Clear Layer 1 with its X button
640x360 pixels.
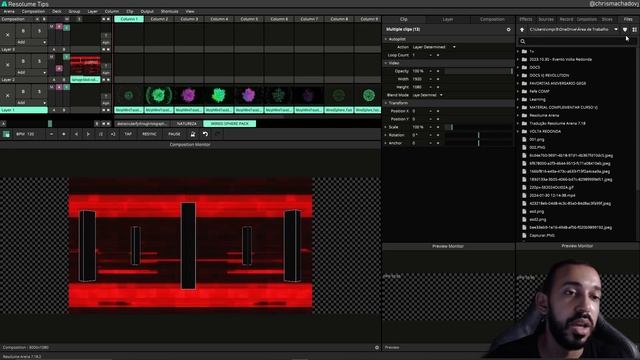coord(7,96)
